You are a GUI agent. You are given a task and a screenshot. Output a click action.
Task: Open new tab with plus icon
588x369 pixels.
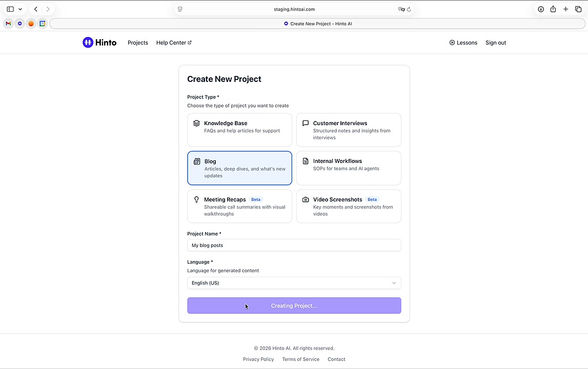click(565, 9)
